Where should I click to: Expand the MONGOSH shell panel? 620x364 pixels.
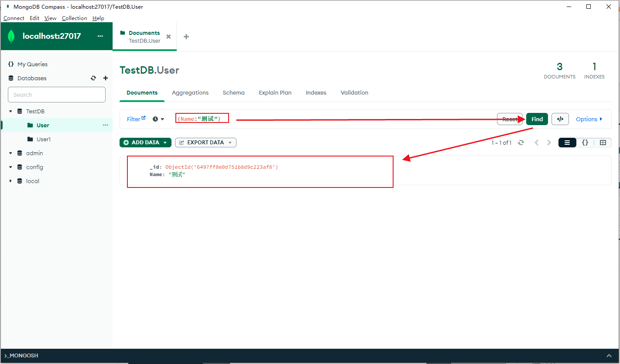point(609,356)
